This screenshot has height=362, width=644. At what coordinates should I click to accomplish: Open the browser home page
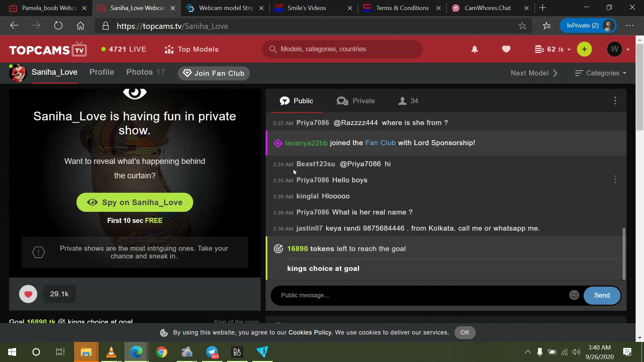(x=80, y=26)
